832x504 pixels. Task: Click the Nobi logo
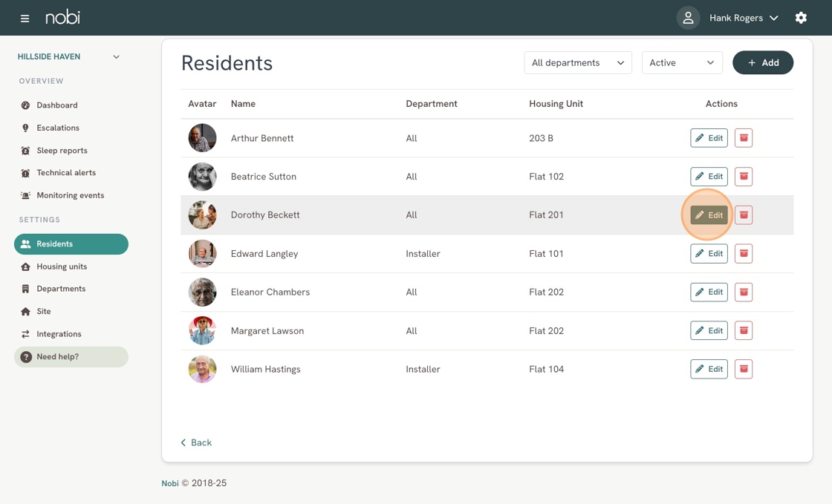point(62,18)
